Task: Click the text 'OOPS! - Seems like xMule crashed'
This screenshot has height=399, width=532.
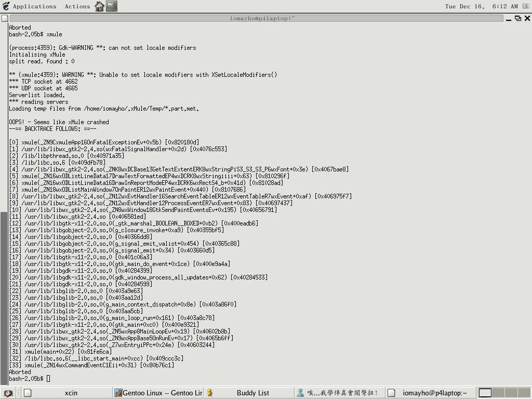Action: (x=59, y=122)
